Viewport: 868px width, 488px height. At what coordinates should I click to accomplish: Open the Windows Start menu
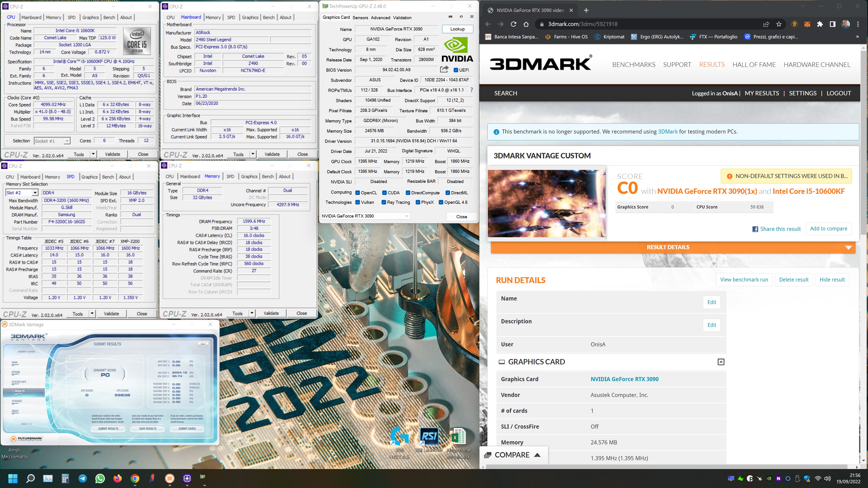tap(13, 478)
